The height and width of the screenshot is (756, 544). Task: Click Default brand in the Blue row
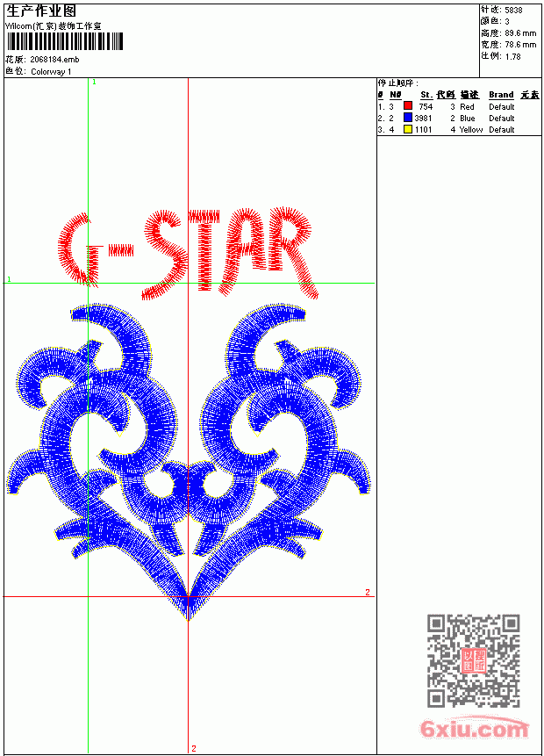pyautogui.click(x=502, y=119)
